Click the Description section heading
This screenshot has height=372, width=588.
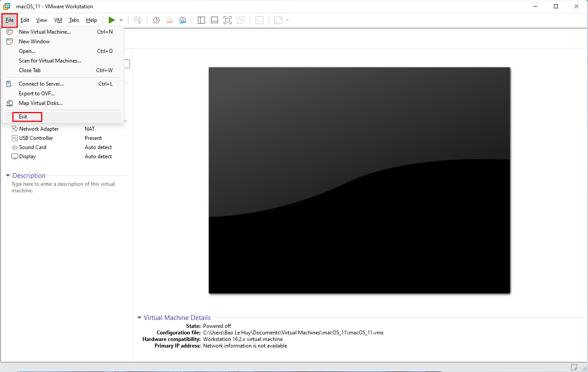pyautogui.click(x=29, y=176)
